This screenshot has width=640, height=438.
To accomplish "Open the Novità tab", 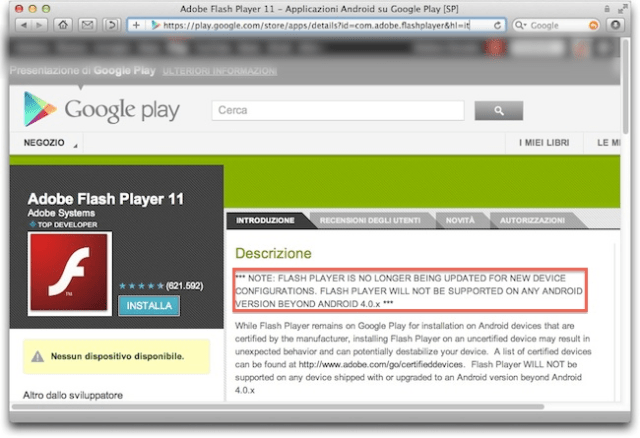I will (460, 220).
